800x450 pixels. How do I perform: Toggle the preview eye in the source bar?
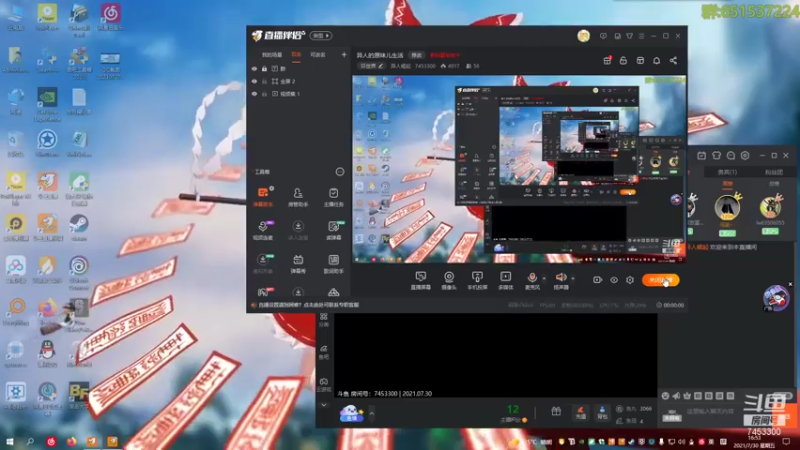614,280
